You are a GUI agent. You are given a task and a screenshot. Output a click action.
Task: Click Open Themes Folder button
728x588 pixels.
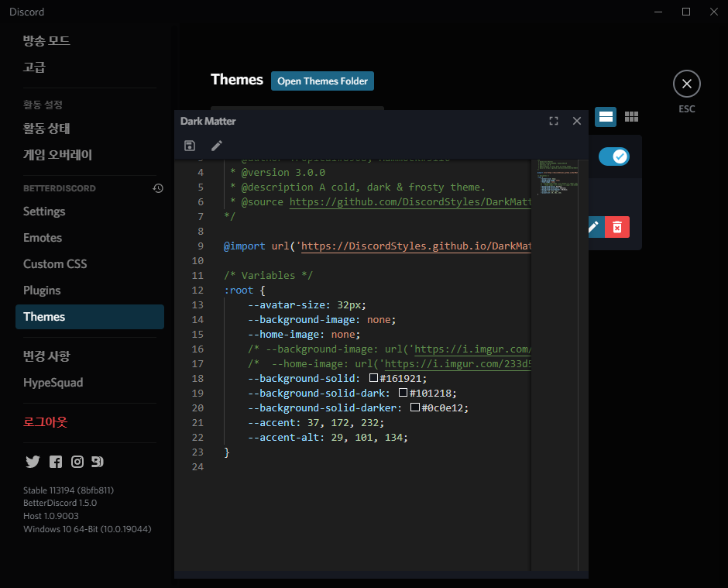(322, 81)
